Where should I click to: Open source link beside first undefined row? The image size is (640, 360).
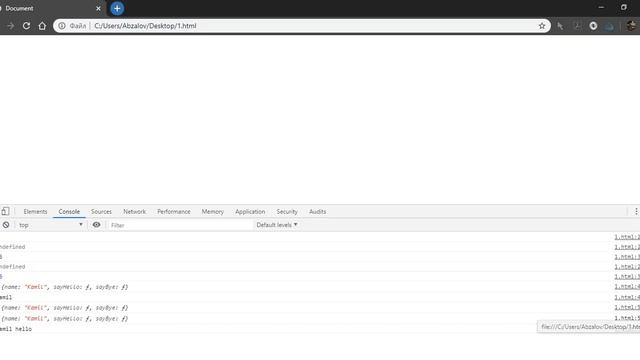click(627, 247)
